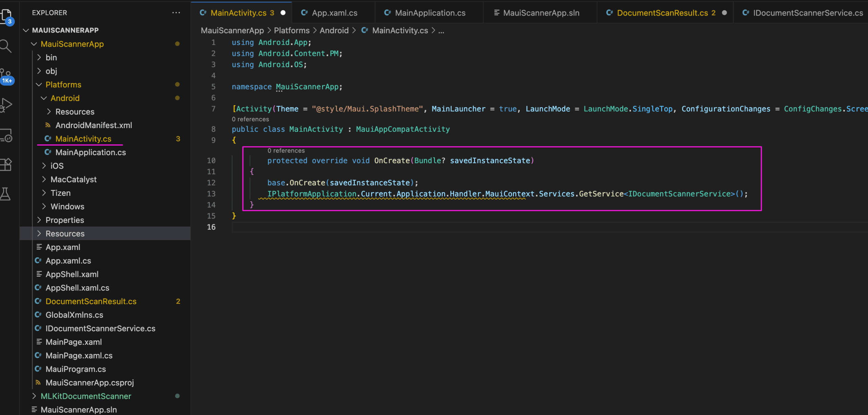Open the Search view in the Activity Bar
Image resolution: width=868 pixels, height=415 pixels.
(7, 46)
